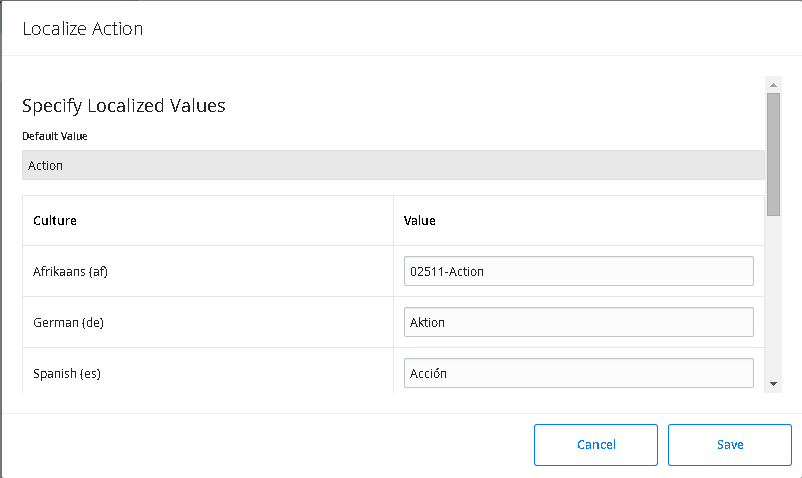Click the scrollbar up arrow
802x478 pixels.
[x=773, y=85]
